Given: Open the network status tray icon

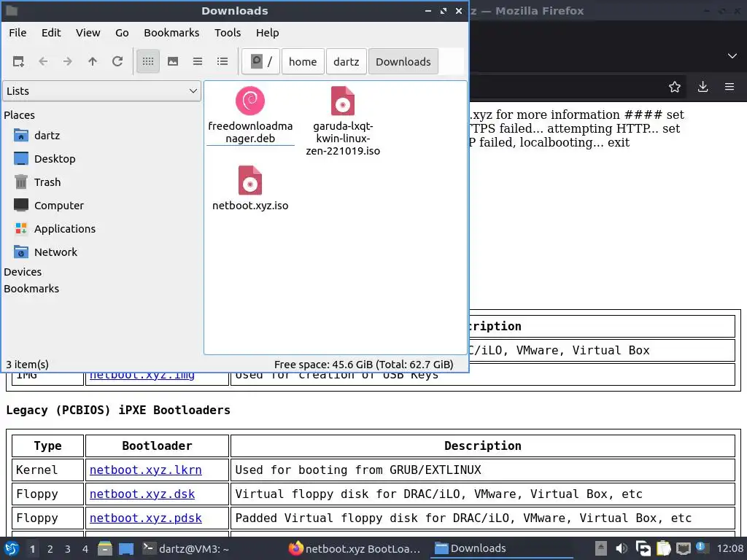Looking at the screenshot, I should pos(683,548).
